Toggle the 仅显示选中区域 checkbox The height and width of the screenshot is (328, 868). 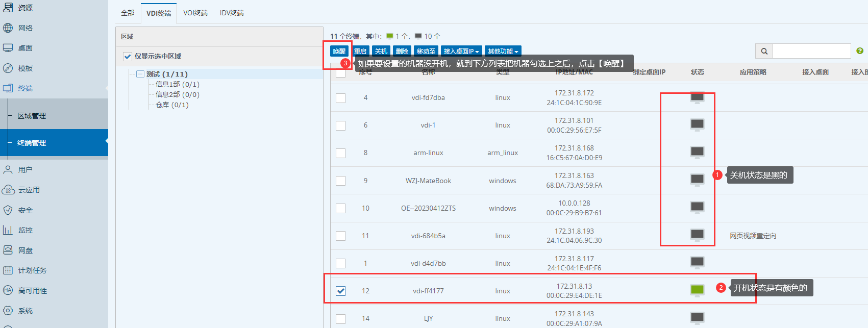click(x=128, y=57)
